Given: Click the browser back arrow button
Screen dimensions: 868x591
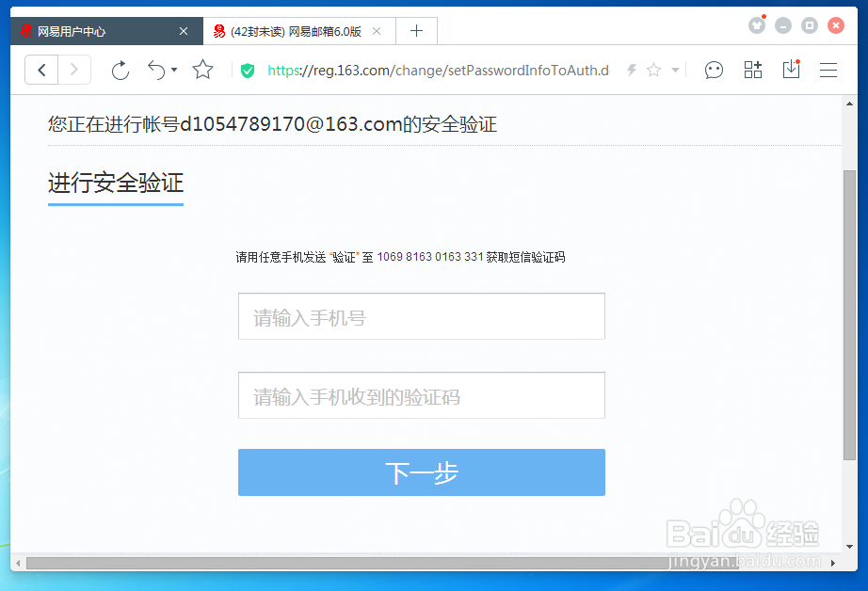Looking at the screenshot, I should click(x=41, y=71).
